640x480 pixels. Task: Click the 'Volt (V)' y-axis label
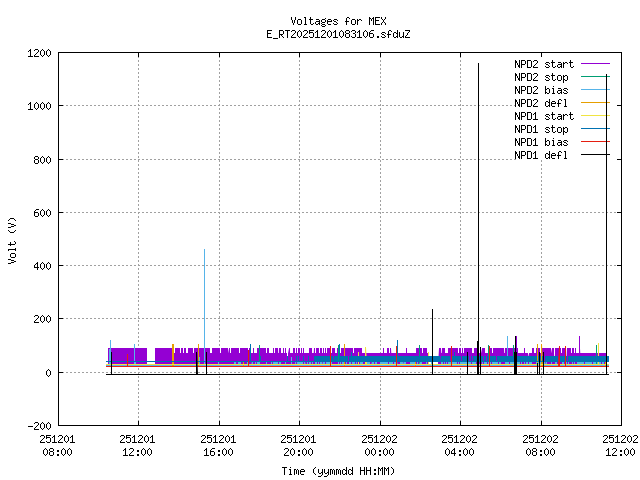[12, 239]
